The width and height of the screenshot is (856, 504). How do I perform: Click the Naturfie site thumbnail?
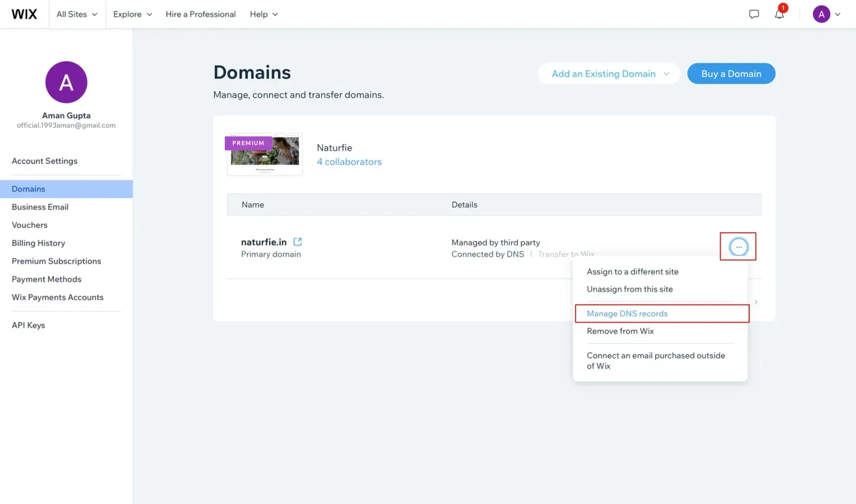tap(265, 154)
